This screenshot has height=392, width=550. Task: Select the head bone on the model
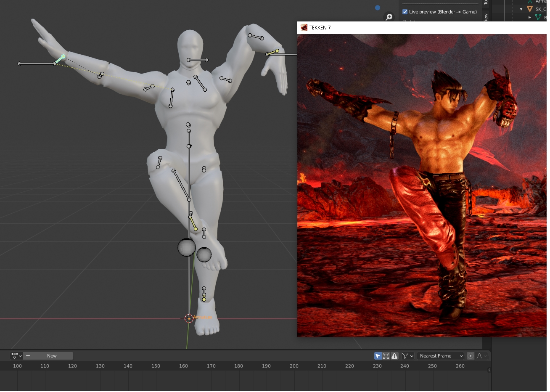pos(198,60)
